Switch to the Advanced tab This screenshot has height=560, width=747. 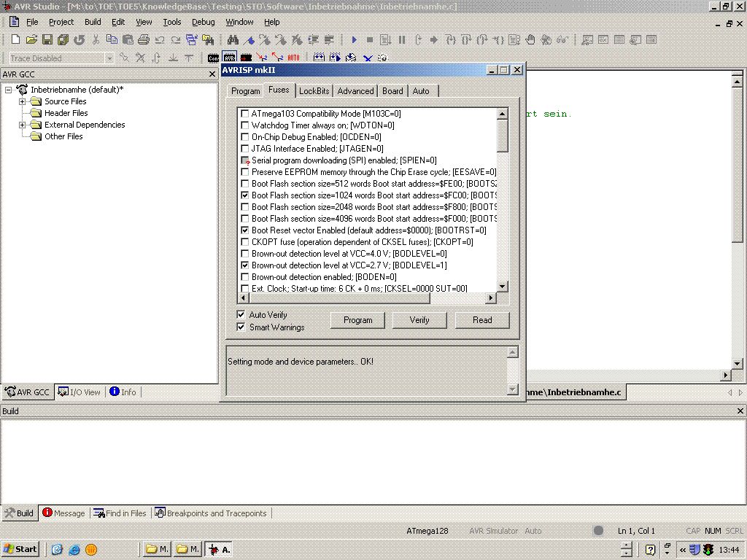pyautogui.click(x=355, y=91)
